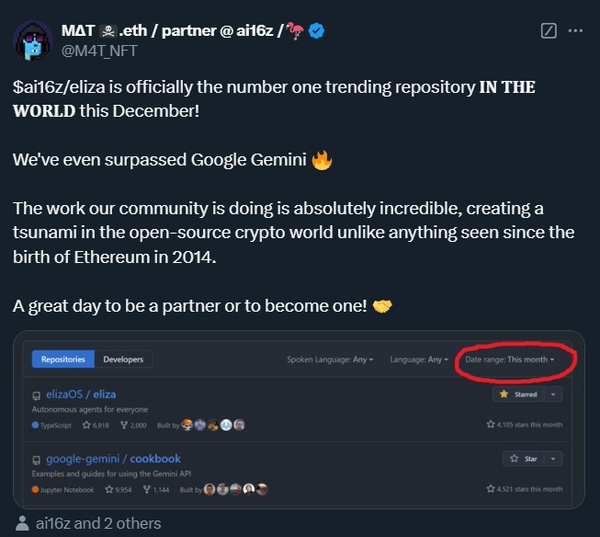Switch to the Developers tab
The image size is (600, 537).
tap(123, 359)
